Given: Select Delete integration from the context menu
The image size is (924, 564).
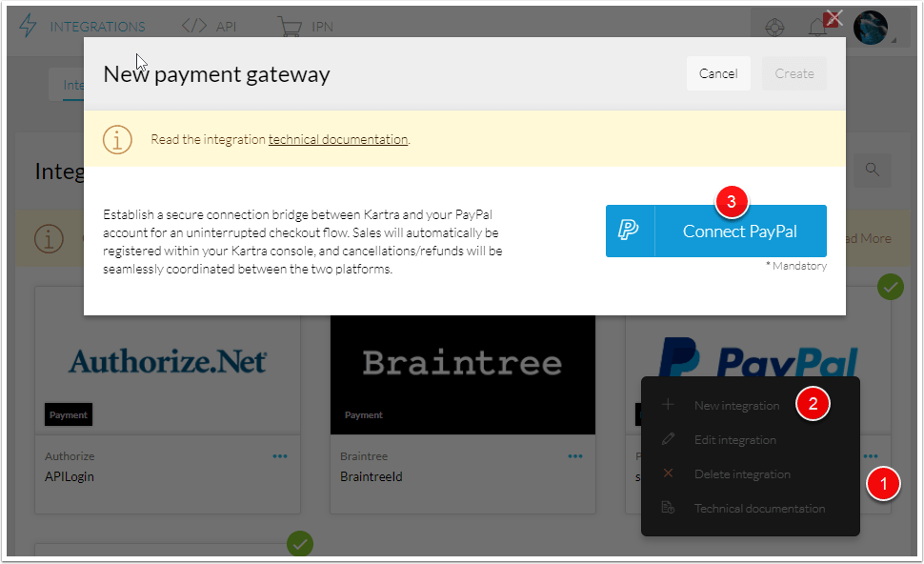Looking at the screenshot, I should (x=741, y=474).
